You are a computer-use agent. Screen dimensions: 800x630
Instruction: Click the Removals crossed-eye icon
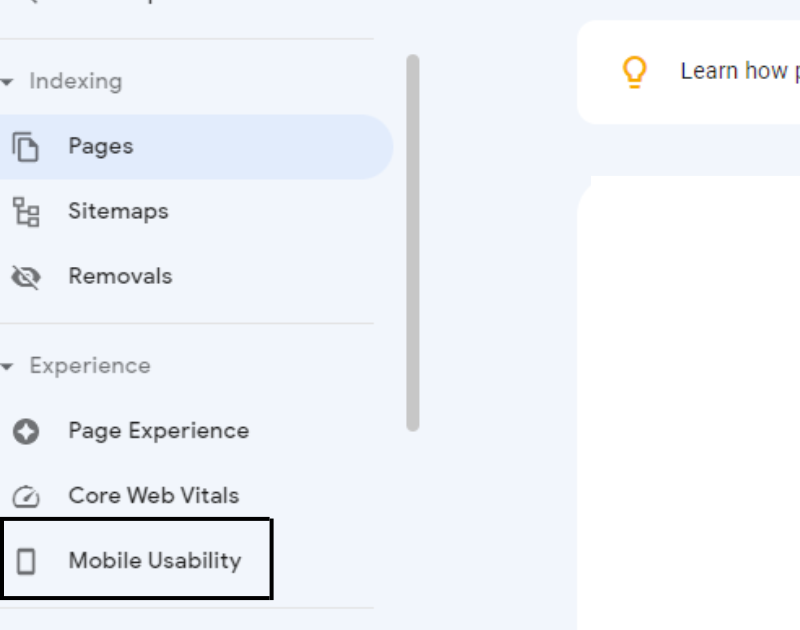(x=26, y=277)
